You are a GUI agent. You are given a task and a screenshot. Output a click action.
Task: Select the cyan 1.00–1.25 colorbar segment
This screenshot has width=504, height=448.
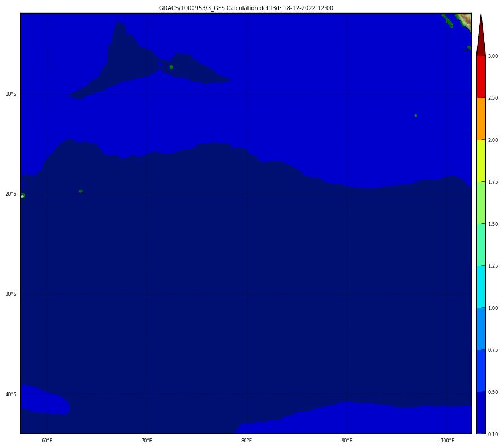(480, 287)
